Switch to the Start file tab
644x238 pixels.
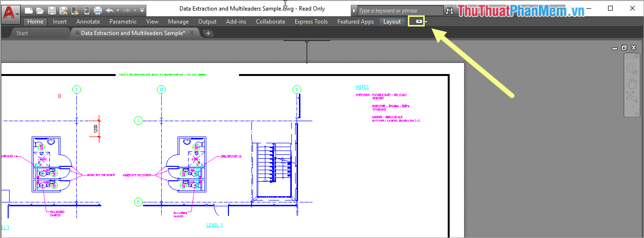tap(22, 33)
